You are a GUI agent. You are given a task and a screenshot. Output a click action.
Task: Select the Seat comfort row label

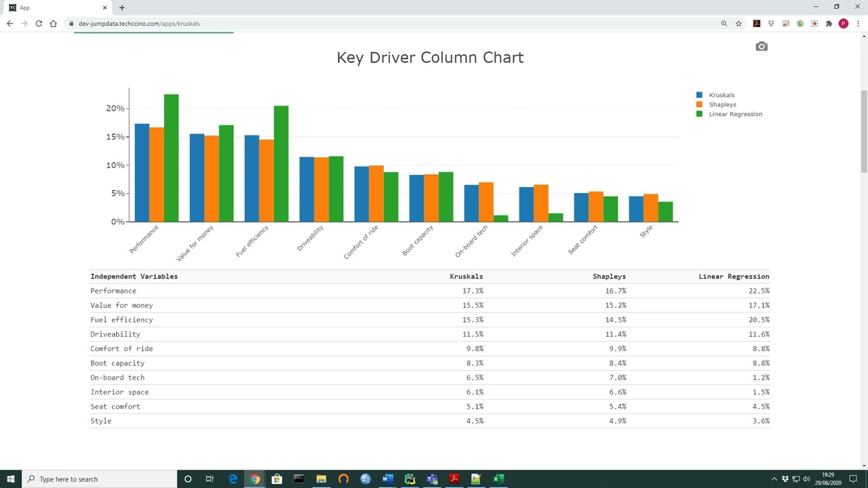click(115, 407)
